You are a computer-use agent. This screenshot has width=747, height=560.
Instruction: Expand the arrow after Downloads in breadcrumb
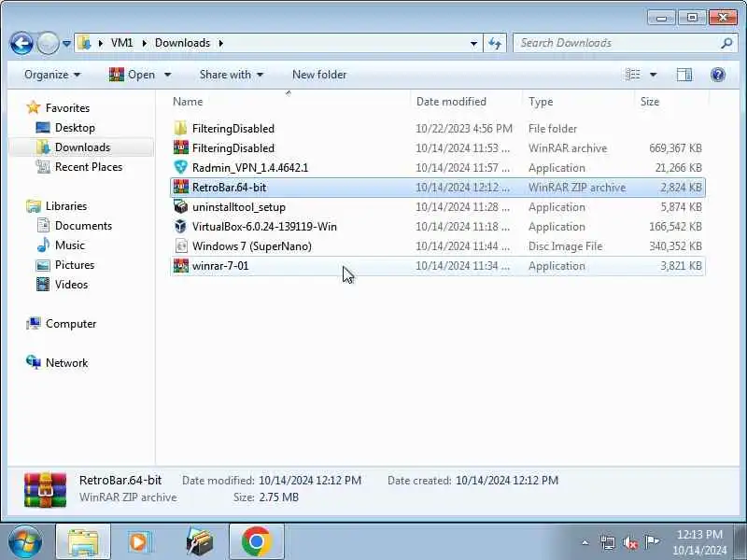221,43
